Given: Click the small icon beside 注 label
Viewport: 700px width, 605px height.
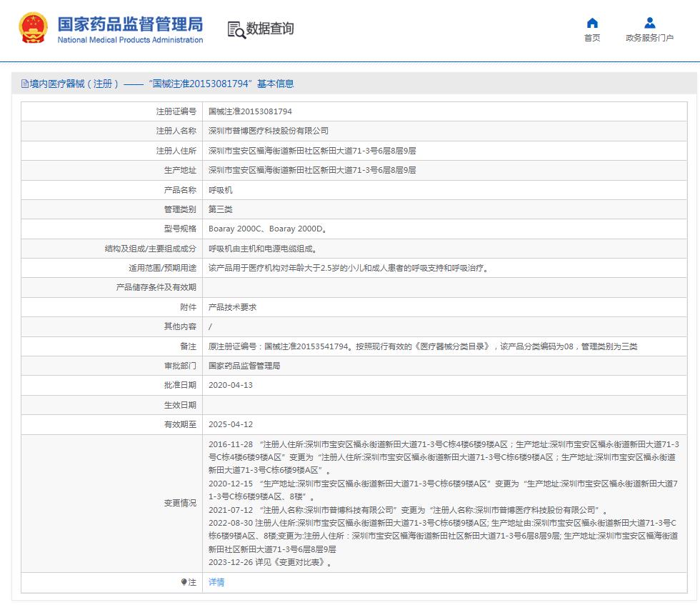Looking at the screenshot, I should 184,582.
